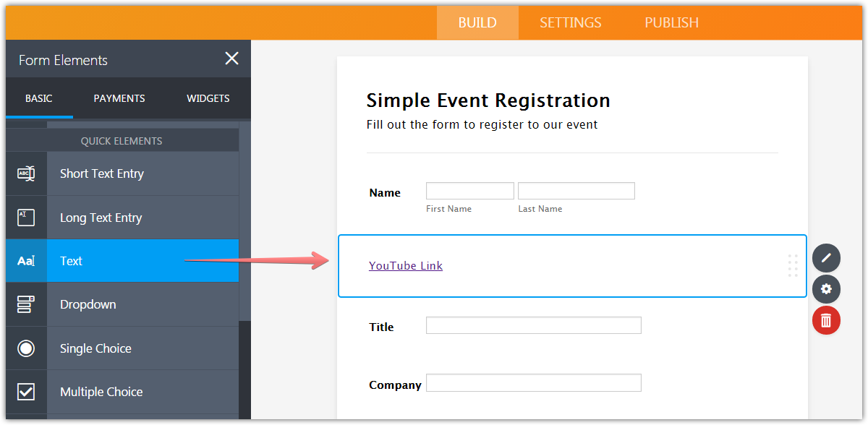Click the Long Text Entry icon
The height and width of the screenshot is (425, 868).
point(26,217)
